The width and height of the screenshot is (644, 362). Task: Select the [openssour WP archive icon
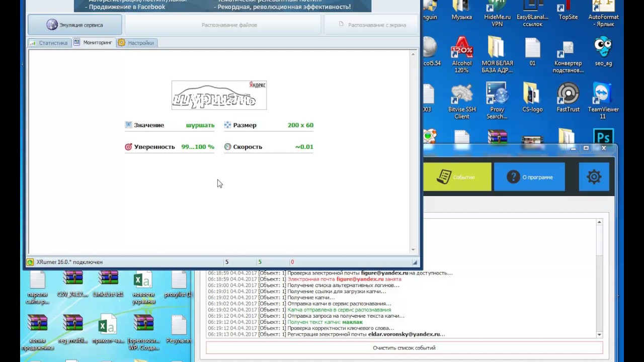pos(143,332)
